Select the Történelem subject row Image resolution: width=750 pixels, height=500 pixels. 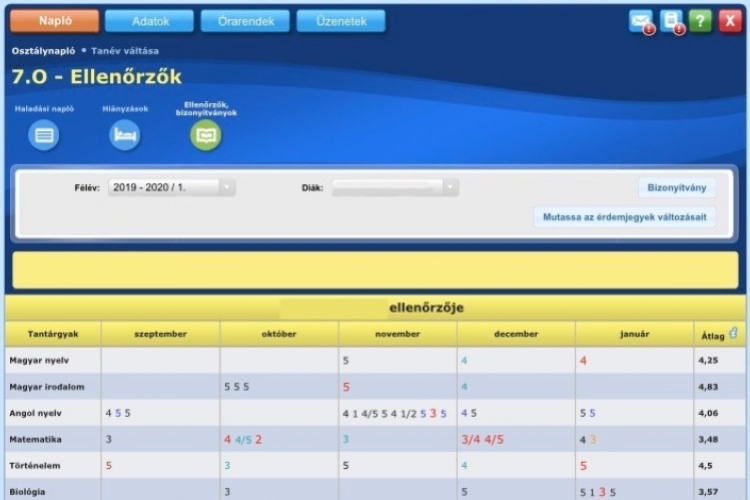click(x=375, y=466)
